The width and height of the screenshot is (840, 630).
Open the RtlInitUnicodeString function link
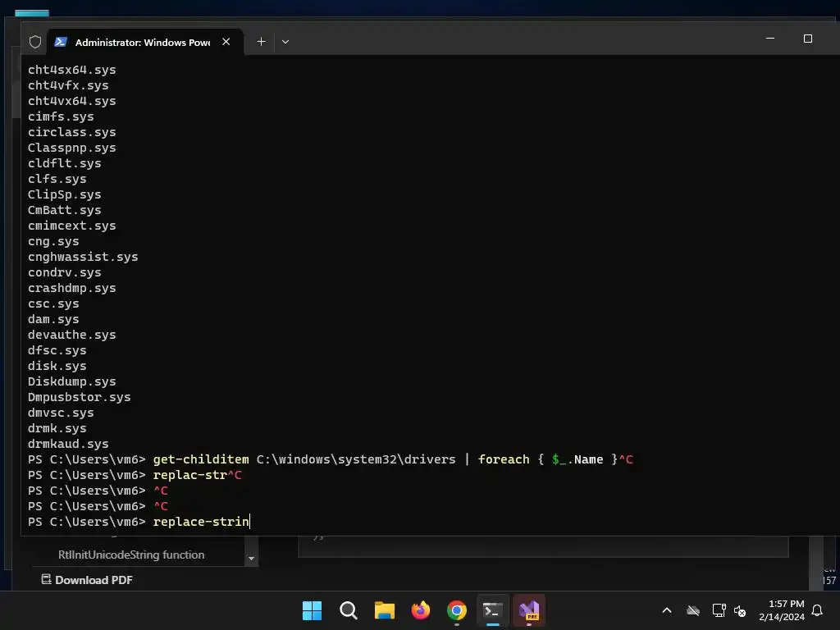pyautogui.click(x=131, y=555)
